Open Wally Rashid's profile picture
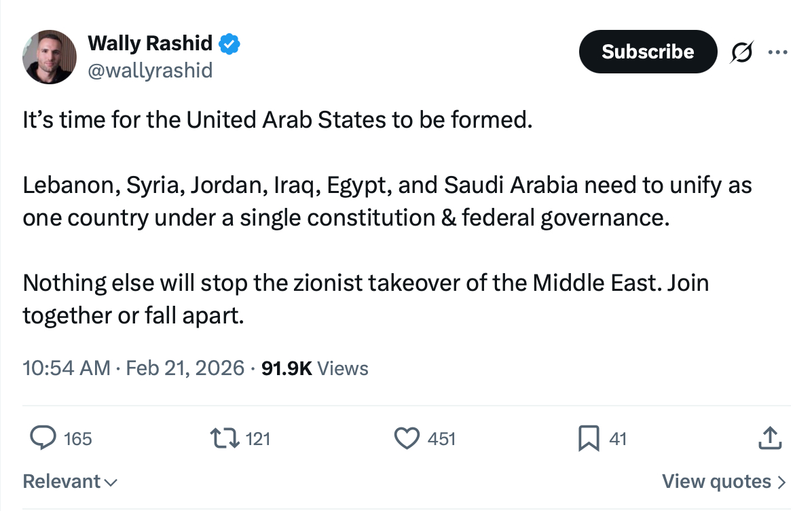The height and width of the screenshot is (511, 812). pyautogui.click(x=49, y=57)
